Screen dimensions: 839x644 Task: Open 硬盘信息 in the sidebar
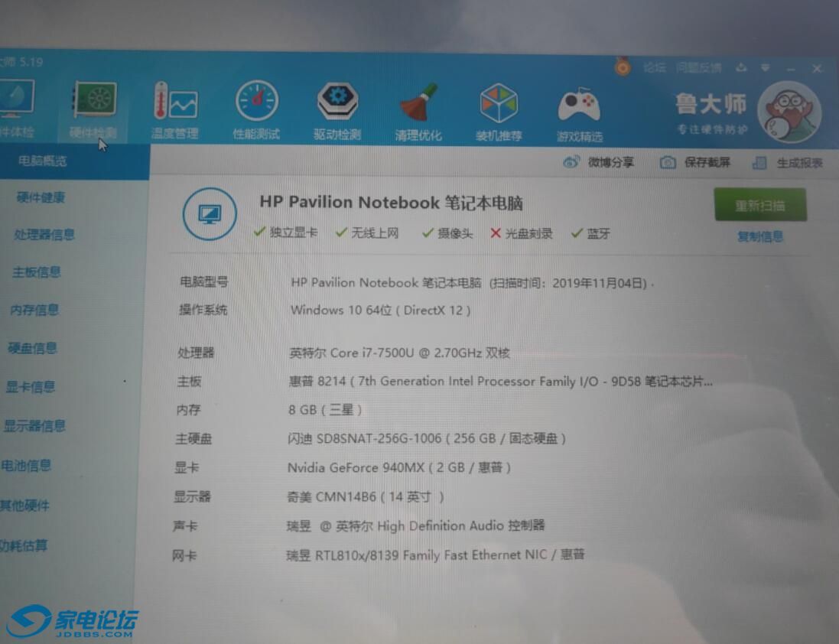(x=32, y=348)
